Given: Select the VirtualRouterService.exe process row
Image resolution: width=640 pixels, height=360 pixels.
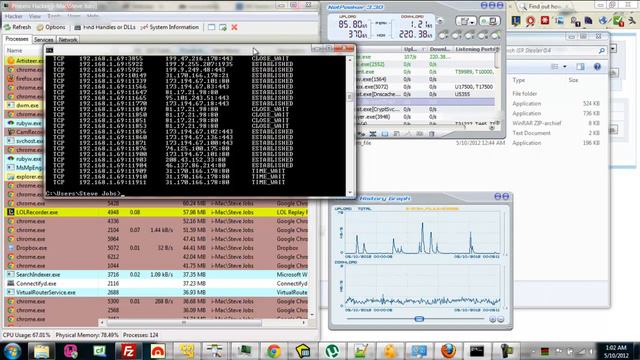Looking at the screenshot, I should tap(157, 292).
